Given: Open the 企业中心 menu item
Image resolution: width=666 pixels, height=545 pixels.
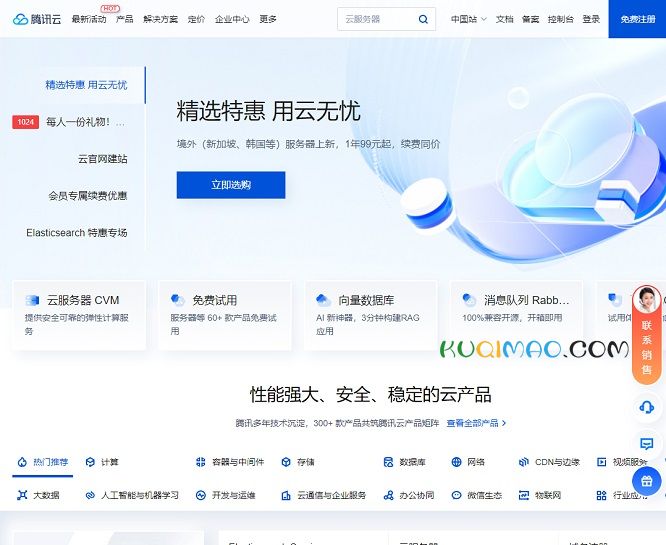Looking at the screenshot, I should [x=232, y=19].
